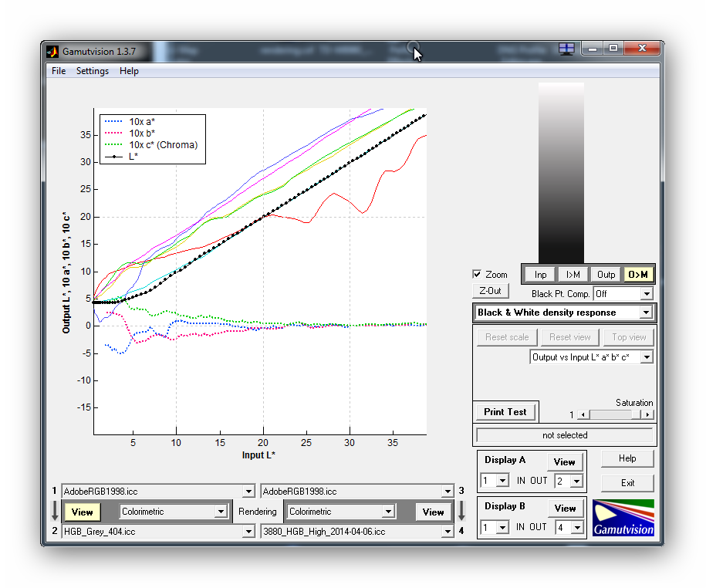Screen dimensions: 706x588
Task: Click the Gamutvision logo image
Action: click(x=623, y=518)
